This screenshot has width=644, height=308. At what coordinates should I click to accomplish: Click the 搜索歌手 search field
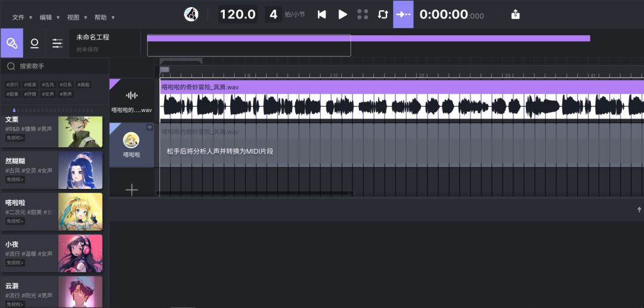tap(55, 66)
